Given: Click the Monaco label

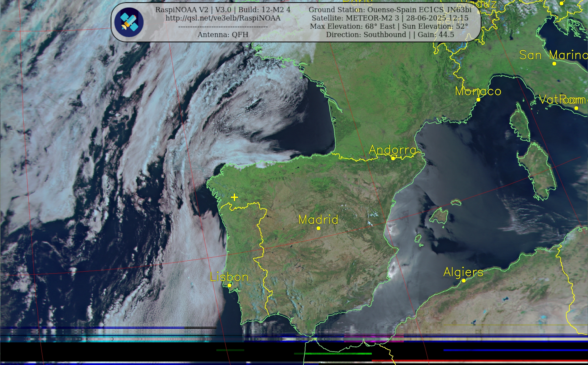Looking at the screenshot, I should [x=478, y=91].
